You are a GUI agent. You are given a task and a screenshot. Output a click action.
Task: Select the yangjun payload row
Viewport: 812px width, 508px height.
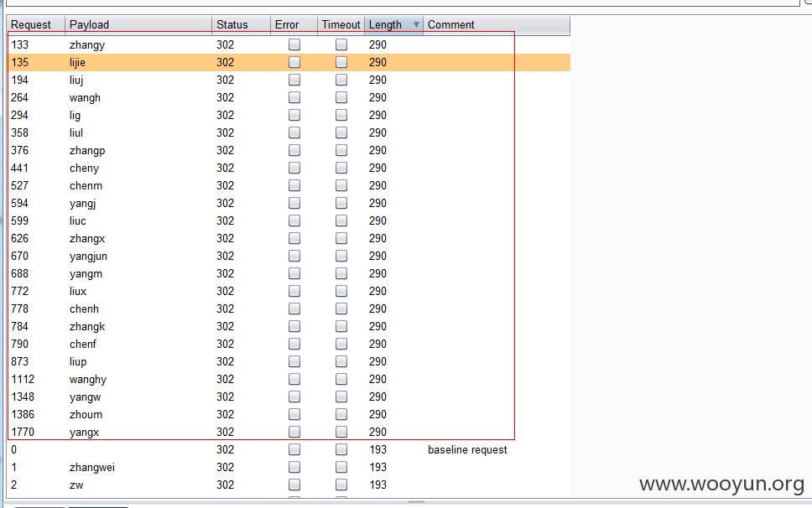(289, 256)
